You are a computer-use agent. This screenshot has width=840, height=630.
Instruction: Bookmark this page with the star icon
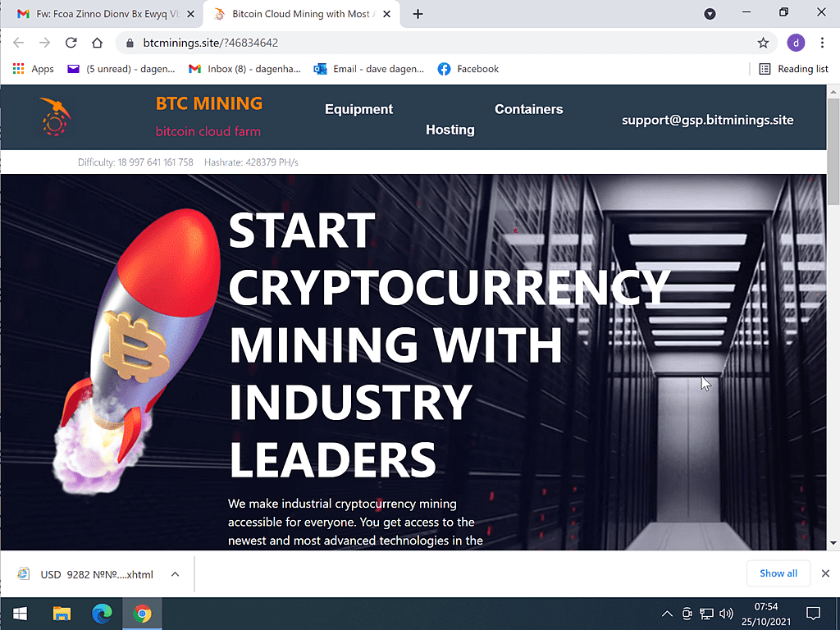[x=763, y=43]
